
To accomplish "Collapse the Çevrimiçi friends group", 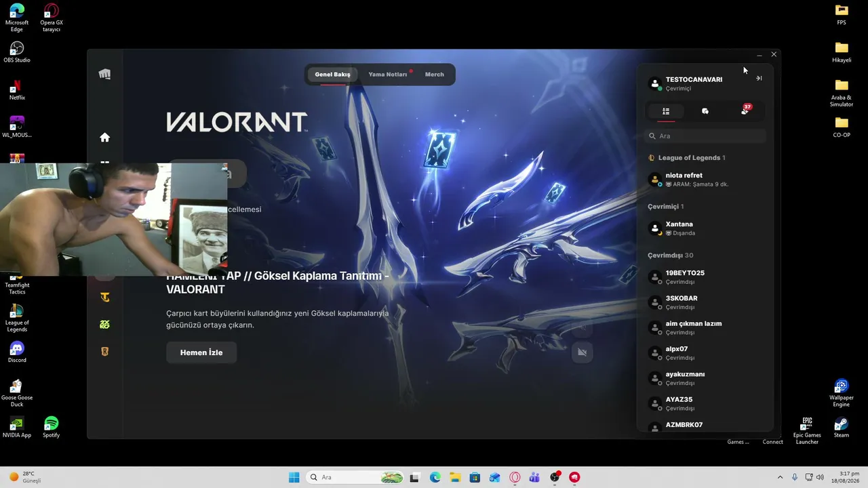I will (x=665, y=207).
